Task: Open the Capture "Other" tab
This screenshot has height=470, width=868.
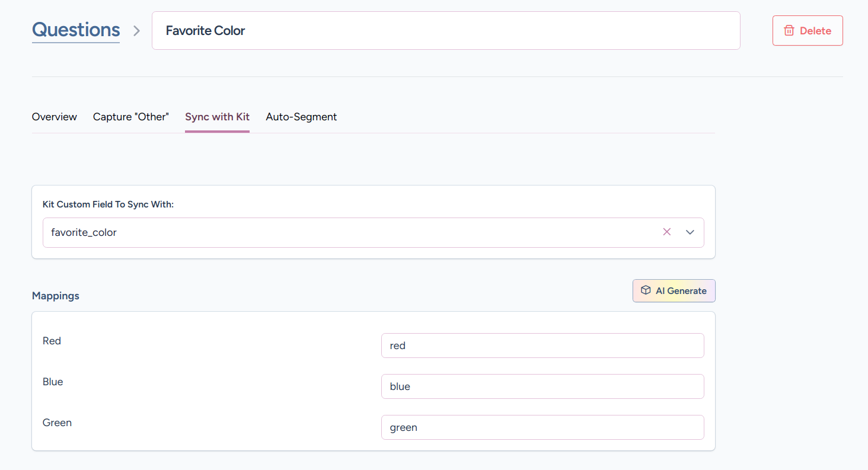Action: [x=131, y=117]
